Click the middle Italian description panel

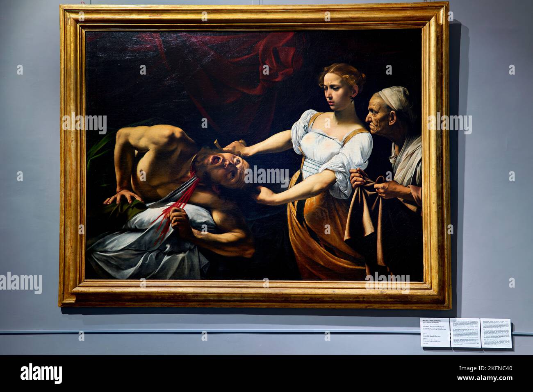tap(465, 333)
